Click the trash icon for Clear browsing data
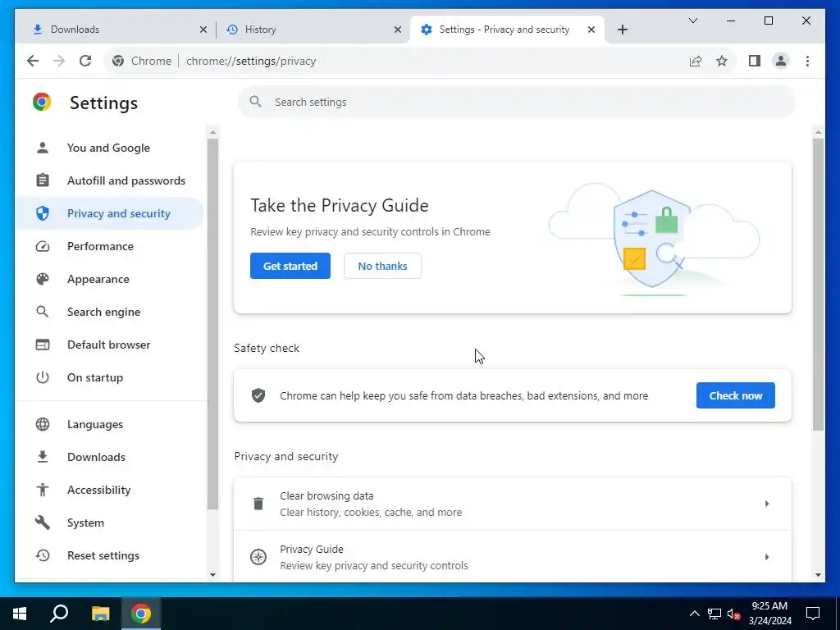Screen dimensions: 840x630 click(258, 504)
